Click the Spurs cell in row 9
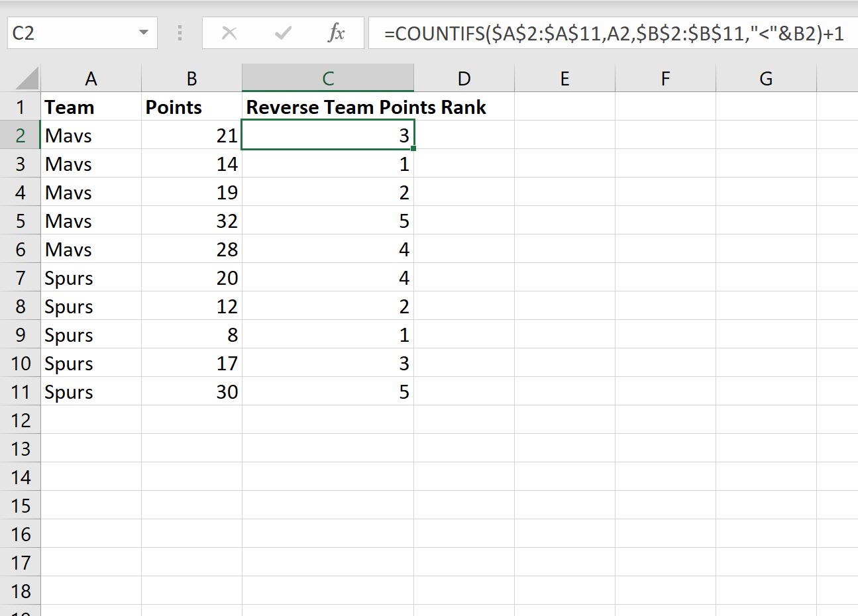This screenshot has width=858, height=616. [x=91, y=334]
